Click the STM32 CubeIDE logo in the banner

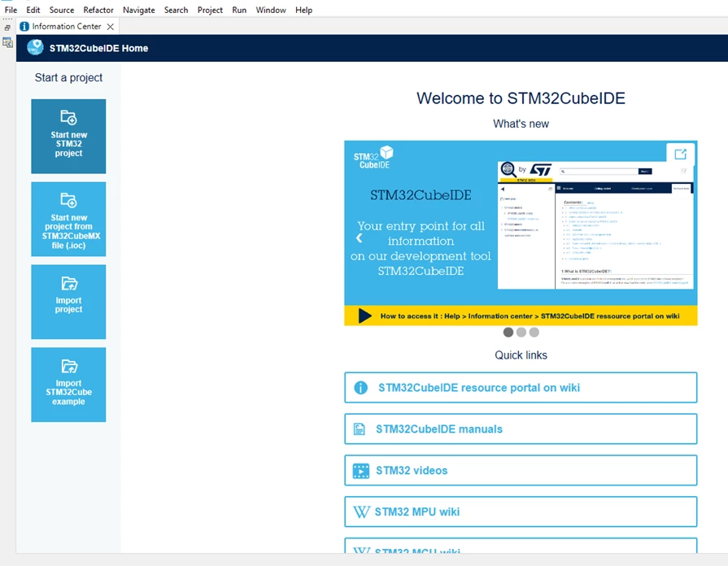pos(373,158)
